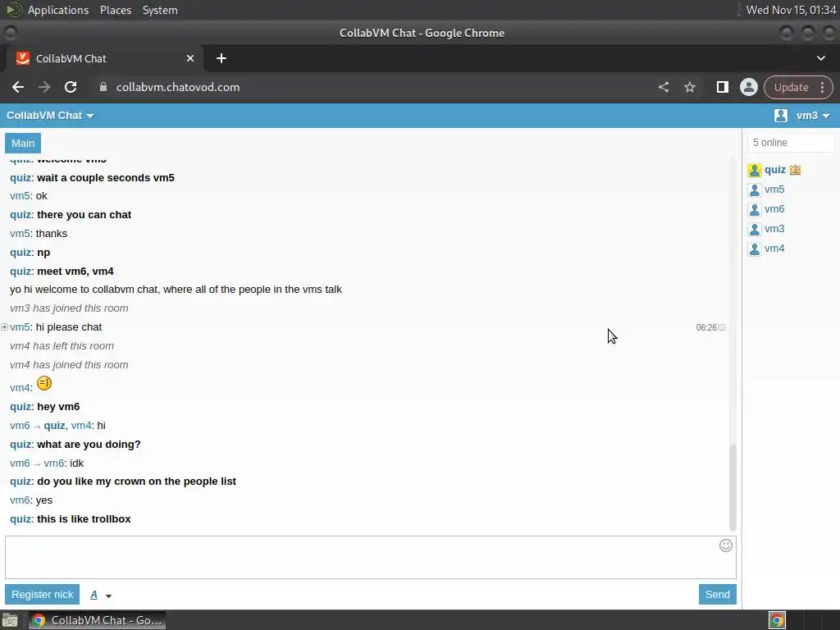This screenshot has width=840, height=630.
Task: Open the Places menu
Action: [116, 10]
